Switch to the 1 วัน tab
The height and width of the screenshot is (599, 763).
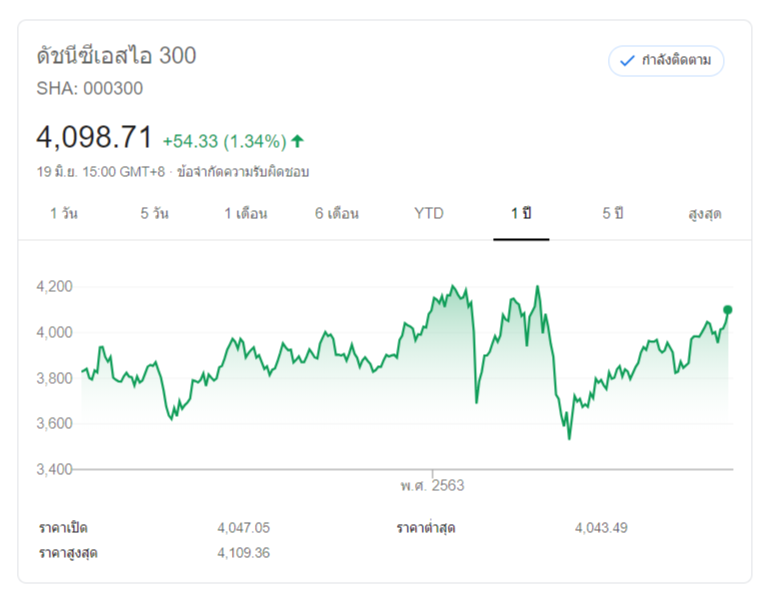(64, 214)
